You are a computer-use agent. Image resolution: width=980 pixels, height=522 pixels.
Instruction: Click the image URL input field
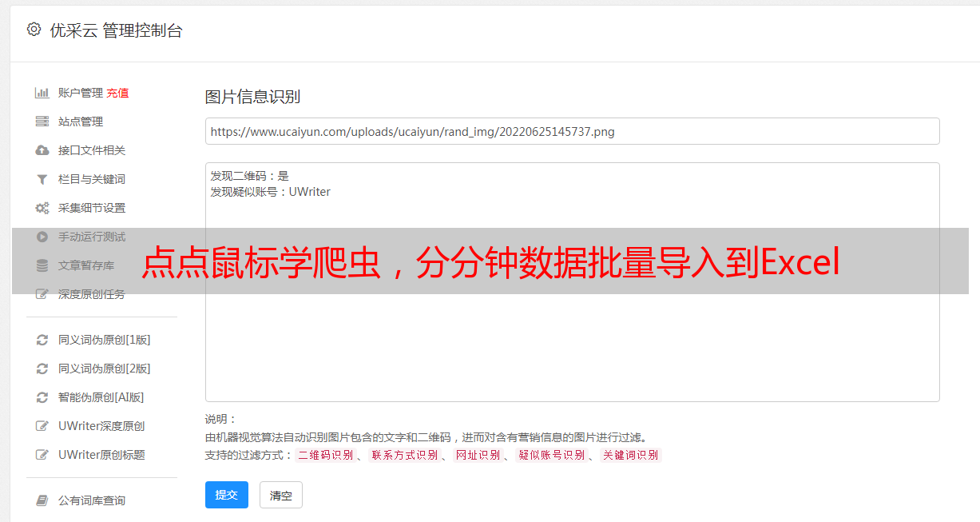pos(572,131)
